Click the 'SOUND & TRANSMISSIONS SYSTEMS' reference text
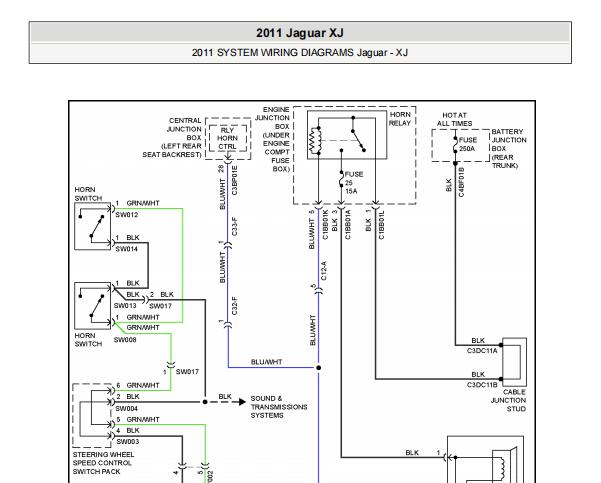601x483 pixels. pyautogui.click(x=279, y=407)
